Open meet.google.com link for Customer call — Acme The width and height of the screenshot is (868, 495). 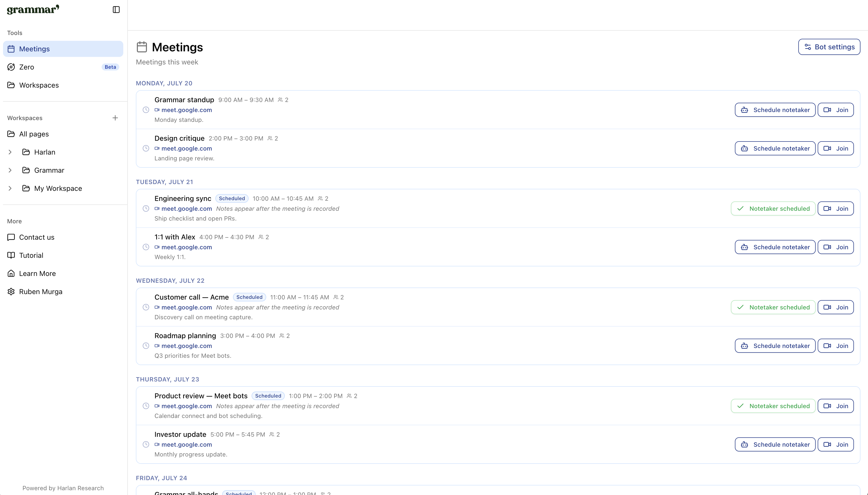point(183,307)
